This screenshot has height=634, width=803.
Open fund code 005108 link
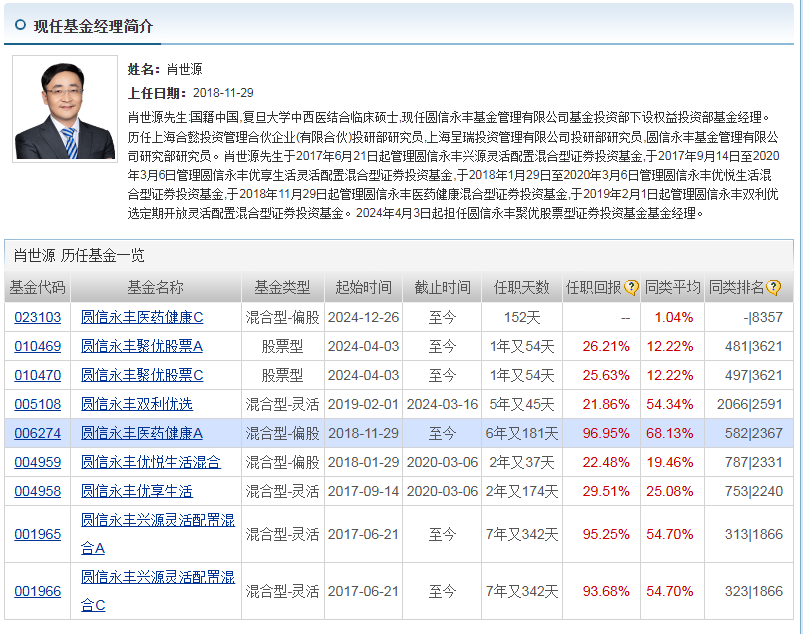37,405
